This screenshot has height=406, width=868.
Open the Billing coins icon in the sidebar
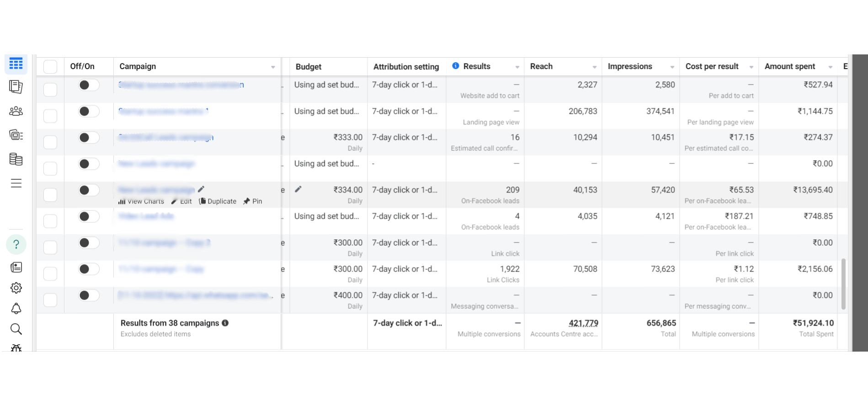[16, 159]
